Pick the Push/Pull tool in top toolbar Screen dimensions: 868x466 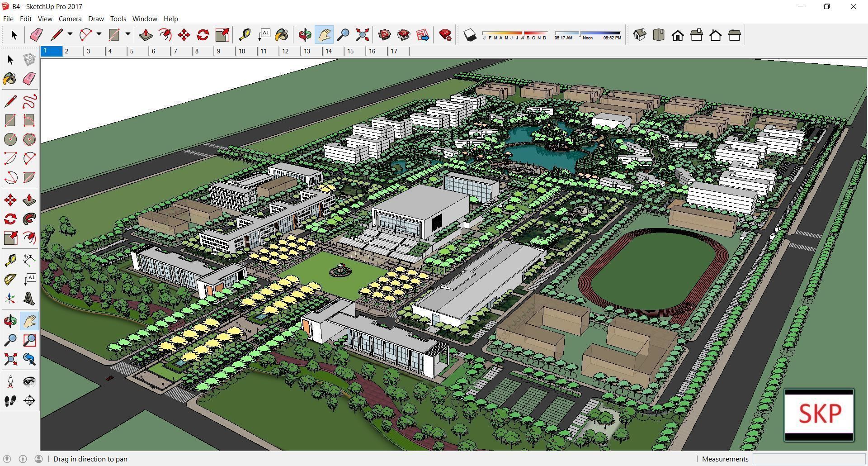tap(146, 35)
